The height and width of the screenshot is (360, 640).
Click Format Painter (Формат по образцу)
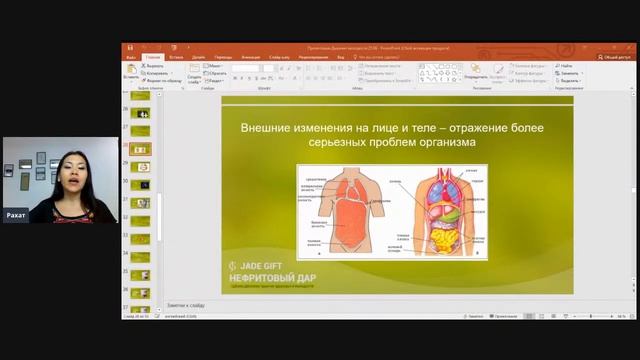(161, 81)
